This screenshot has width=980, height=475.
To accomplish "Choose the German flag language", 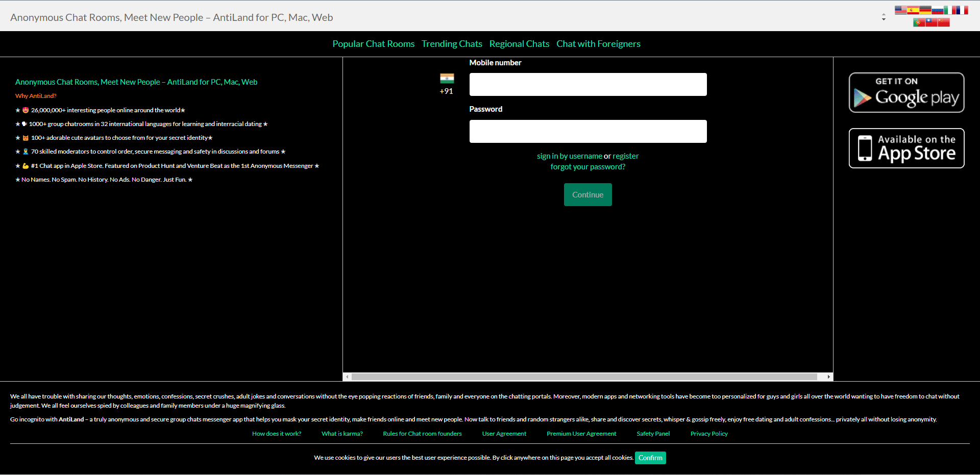I will pos(925,10).
